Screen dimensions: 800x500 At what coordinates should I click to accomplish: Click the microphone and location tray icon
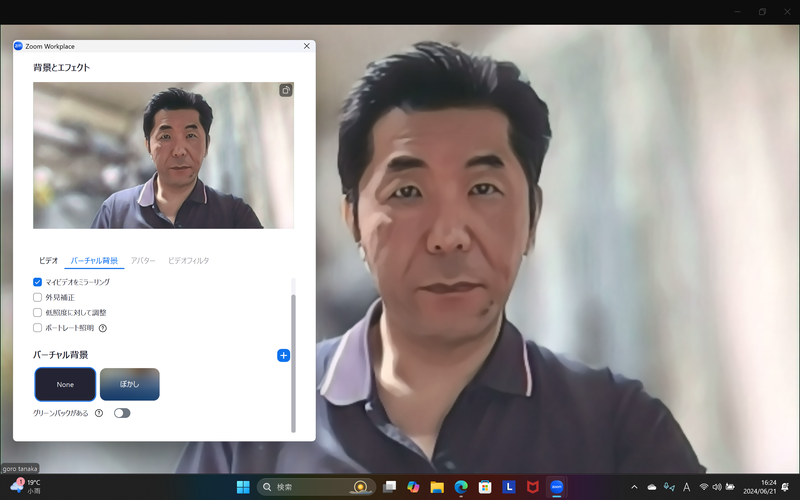(x=669, y=487)
